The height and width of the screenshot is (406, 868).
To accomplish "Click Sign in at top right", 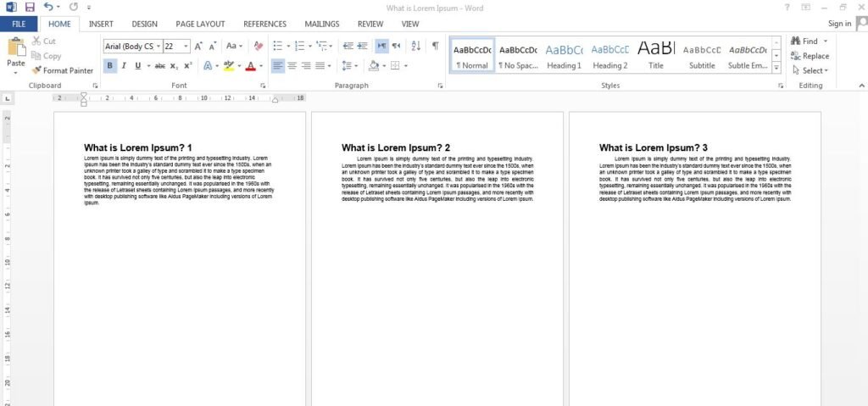I will pos(839,24).
